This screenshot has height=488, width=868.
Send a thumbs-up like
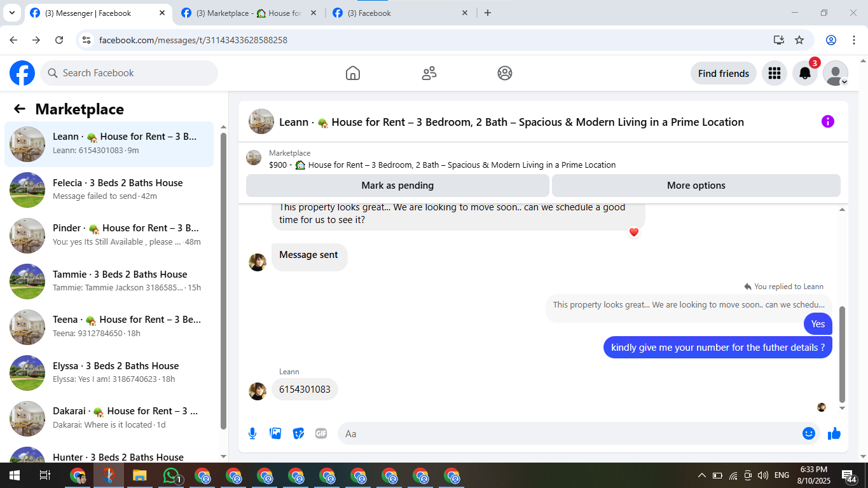point(834,433)
